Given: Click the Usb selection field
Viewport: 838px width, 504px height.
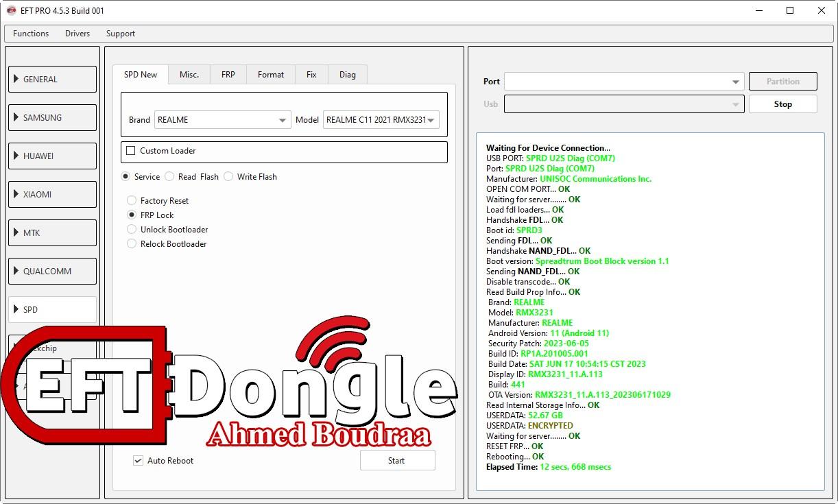Looking at the screenshot, I should (623, 104).
